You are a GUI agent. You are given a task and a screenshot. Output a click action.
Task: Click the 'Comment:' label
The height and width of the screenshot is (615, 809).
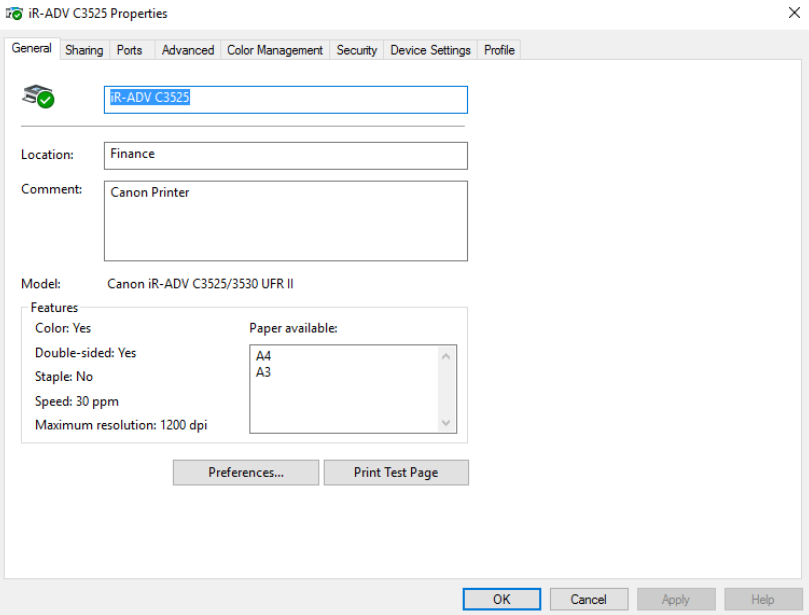tap(52, 189)
